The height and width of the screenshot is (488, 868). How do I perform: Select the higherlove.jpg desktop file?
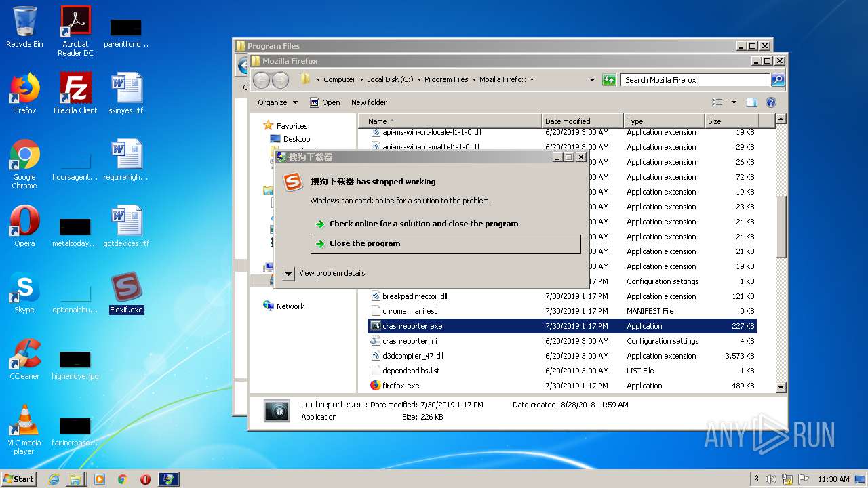pos(75,365)
